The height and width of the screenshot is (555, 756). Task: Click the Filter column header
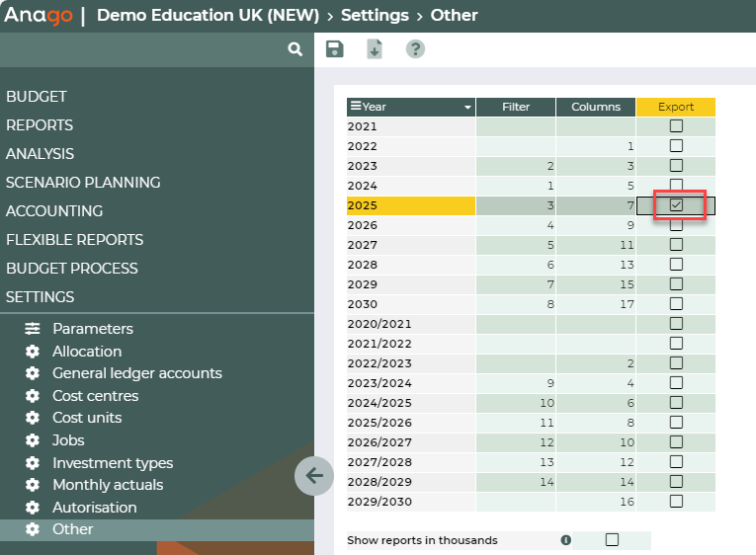pyautogui.click(x=516, y=107)
